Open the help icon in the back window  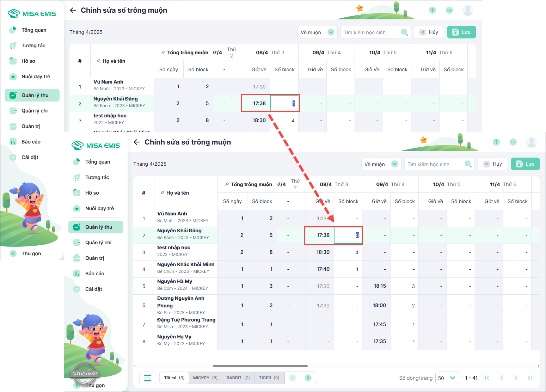click(432, 10)
